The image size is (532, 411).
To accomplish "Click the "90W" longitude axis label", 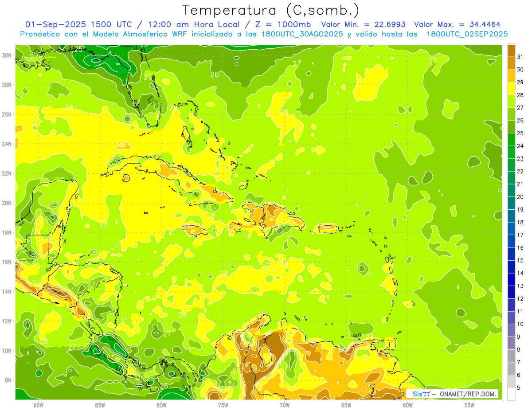I will click(38, 405).
